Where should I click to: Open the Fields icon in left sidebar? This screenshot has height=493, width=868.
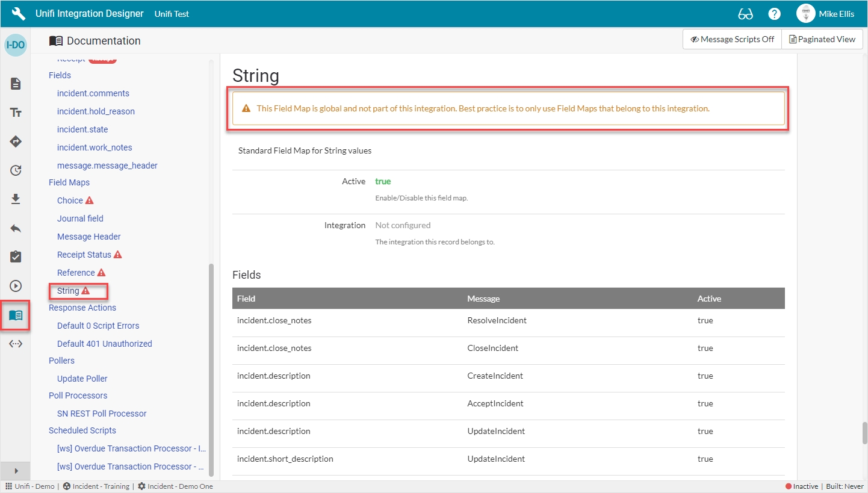pyautogui.click(x=16, y=113)
